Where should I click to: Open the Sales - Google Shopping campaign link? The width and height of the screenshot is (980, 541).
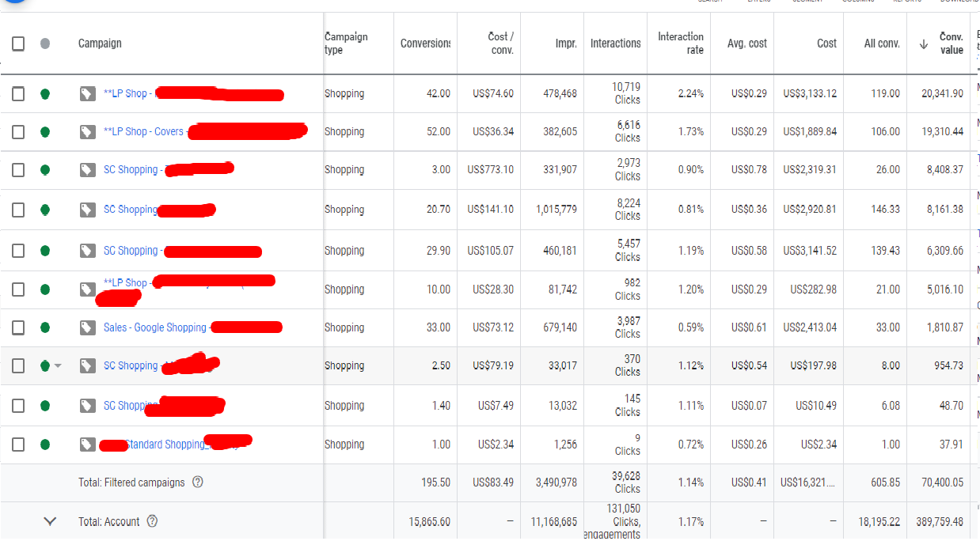[154, 327]
